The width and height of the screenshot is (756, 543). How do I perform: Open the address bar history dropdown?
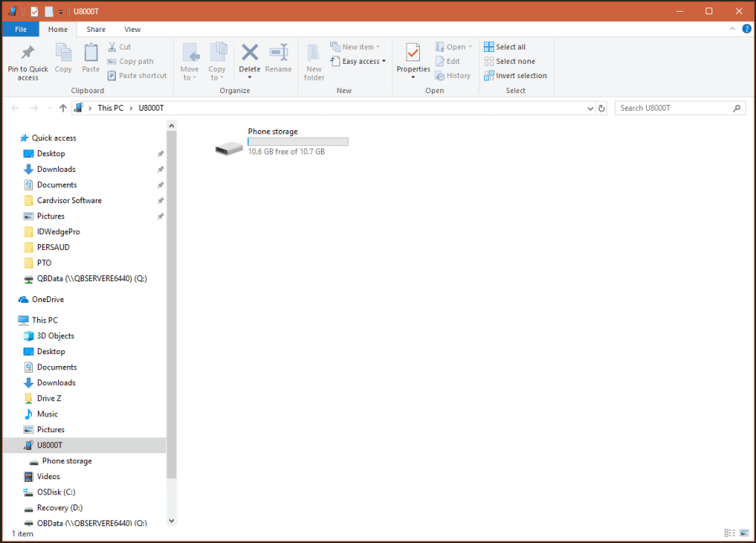pyautogui.click(x=590, y=107)
